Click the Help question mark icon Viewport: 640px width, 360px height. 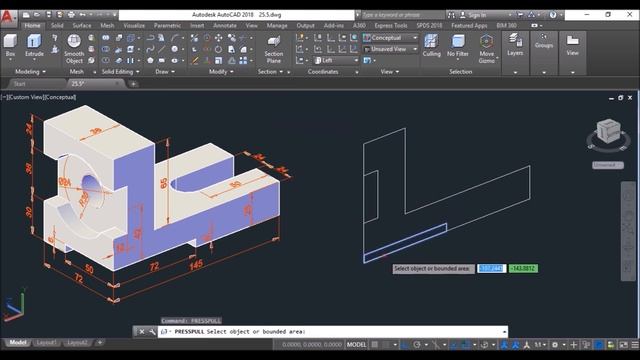click(553, 15)
